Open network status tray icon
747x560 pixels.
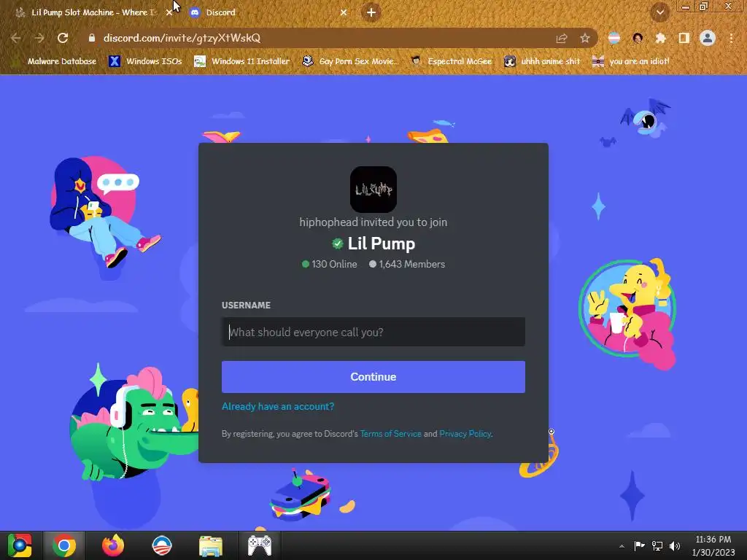(x=657, y=545)
